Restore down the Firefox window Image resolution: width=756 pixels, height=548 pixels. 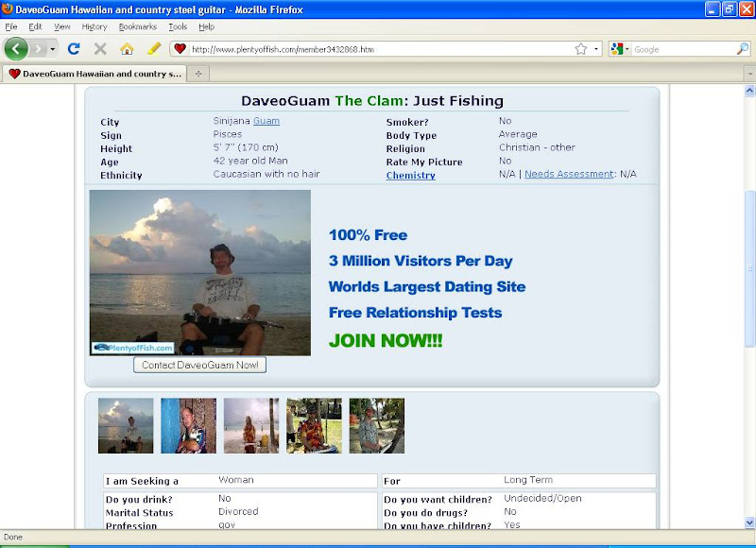730,9
